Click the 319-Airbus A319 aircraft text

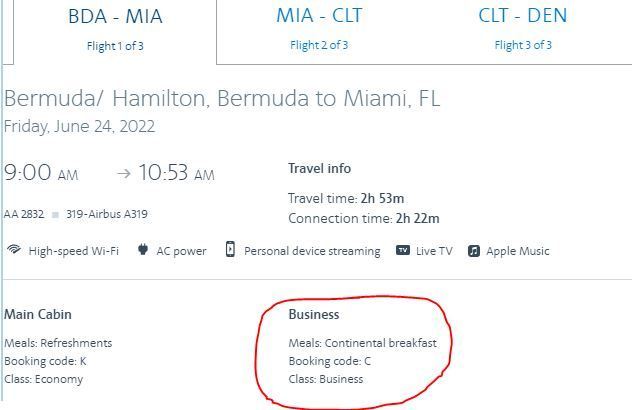tap(106, 214)
